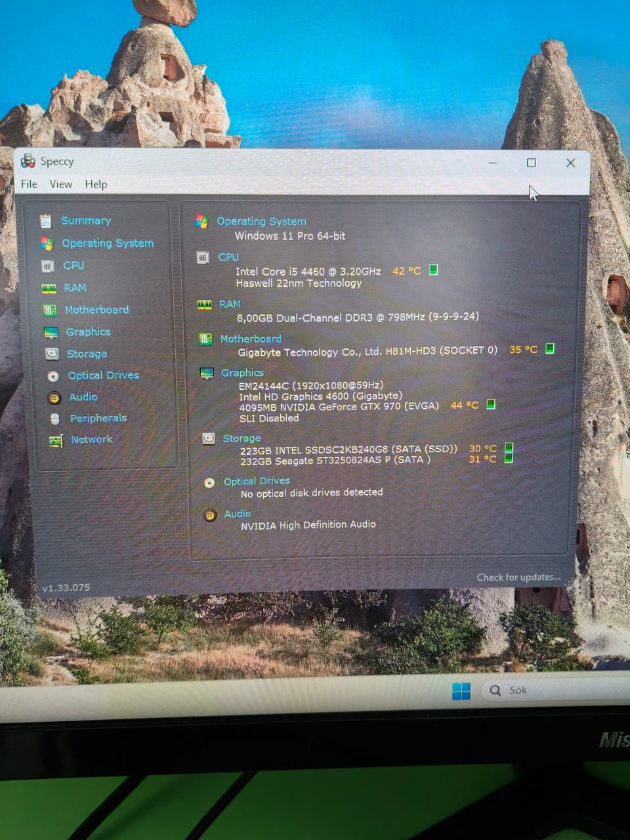Click the Peripherals mouse icon in sidebar
630x840 pixels.
point(55,419)
